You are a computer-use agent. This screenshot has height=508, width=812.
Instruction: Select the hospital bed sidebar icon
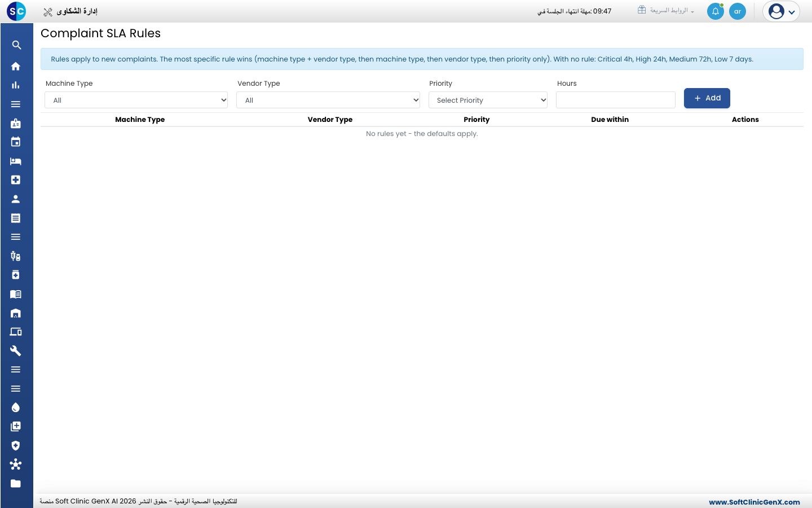tap(16, 161)
